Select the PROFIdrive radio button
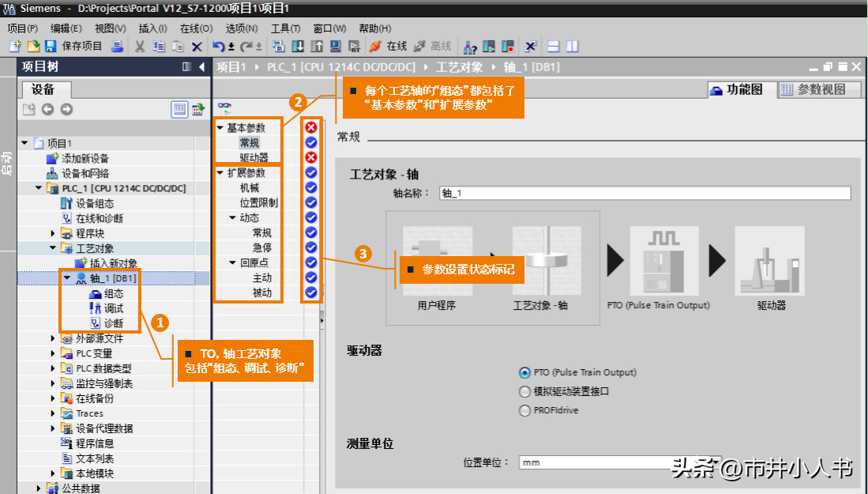 point(524,410)
